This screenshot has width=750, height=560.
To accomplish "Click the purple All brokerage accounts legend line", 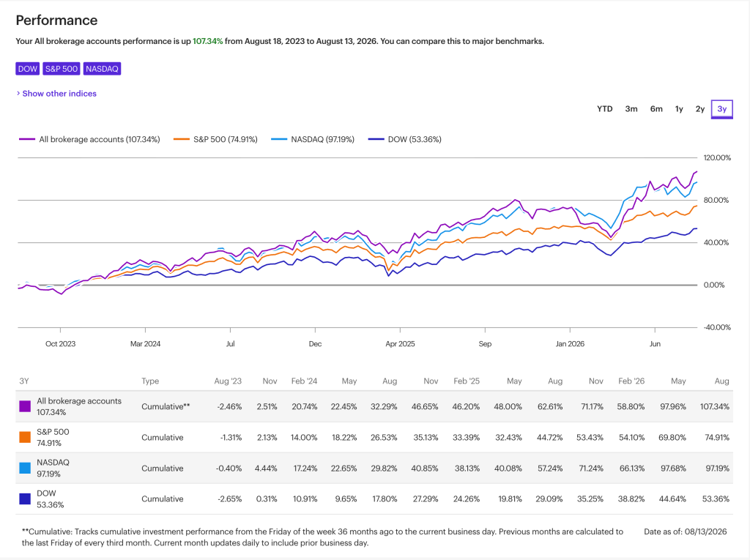I will [27, 139].
